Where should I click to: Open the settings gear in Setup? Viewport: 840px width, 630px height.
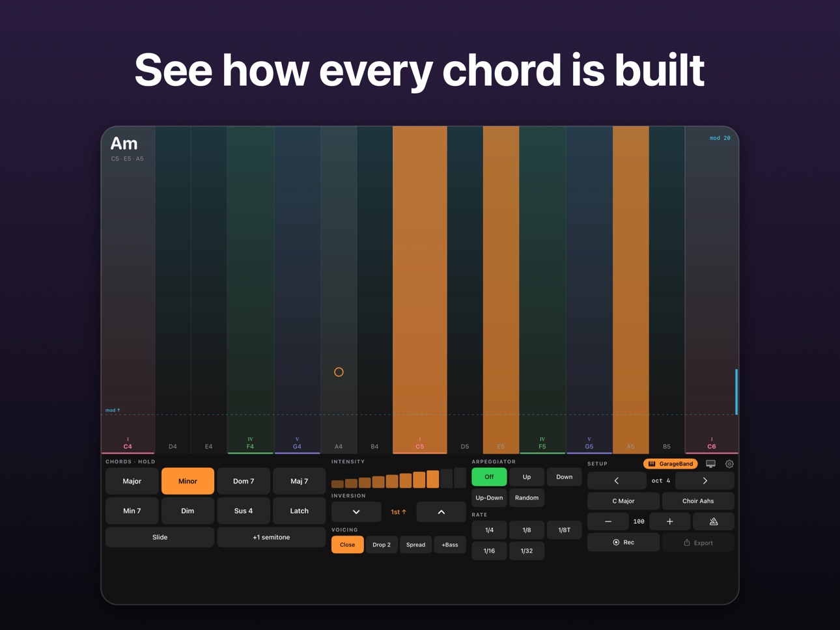click(729, 464)
